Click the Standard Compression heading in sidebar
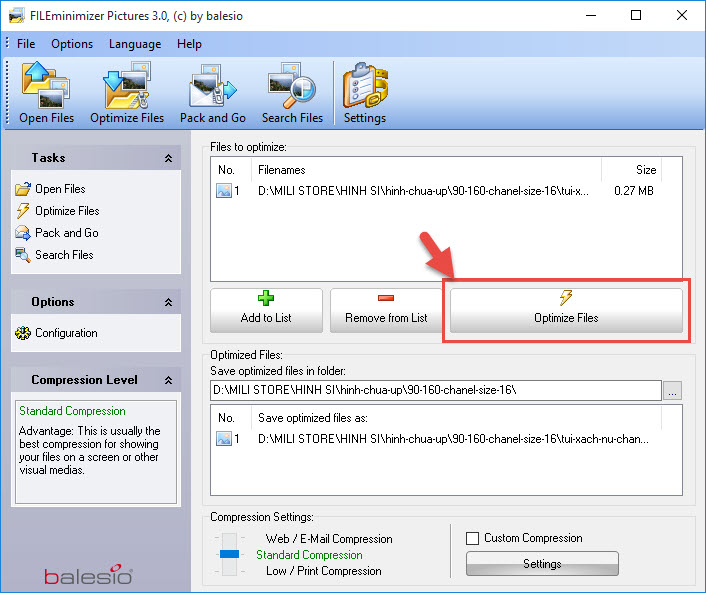This screenshot has height=593, width=706. pos(72,411)
